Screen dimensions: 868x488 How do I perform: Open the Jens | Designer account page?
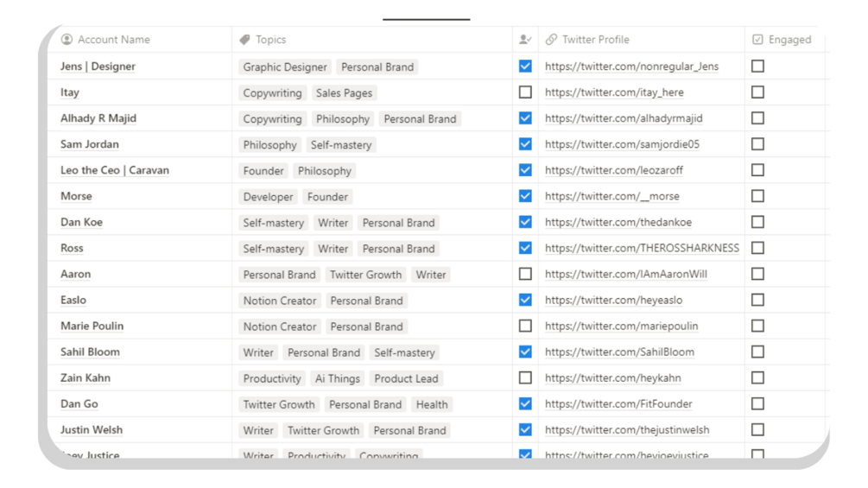98,67
